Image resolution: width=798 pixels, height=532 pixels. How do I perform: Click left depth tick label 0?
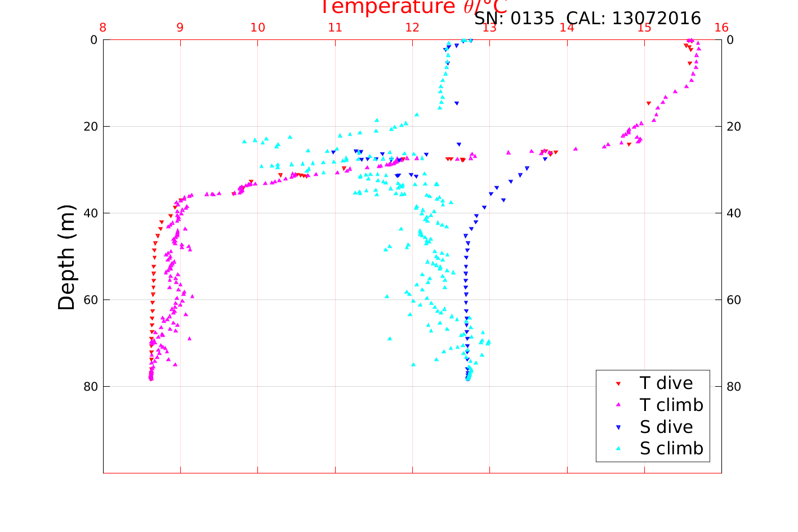(x=93, y=40)
